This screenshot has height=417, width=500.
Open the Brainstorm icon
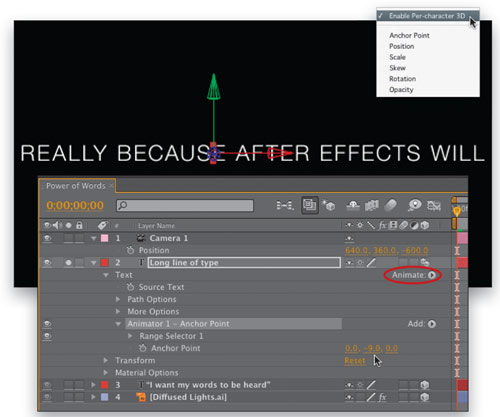(x=414, y=205)
